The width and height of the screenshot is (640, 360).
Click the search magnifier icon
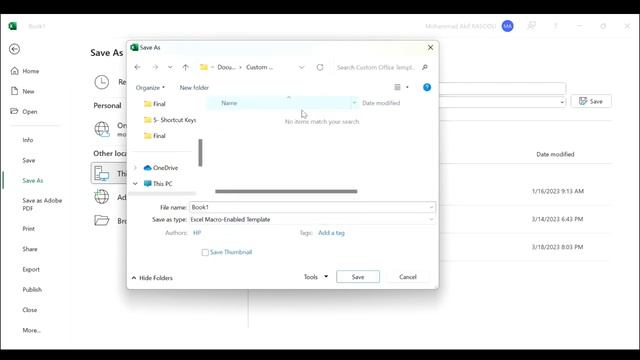coord(424,67)
